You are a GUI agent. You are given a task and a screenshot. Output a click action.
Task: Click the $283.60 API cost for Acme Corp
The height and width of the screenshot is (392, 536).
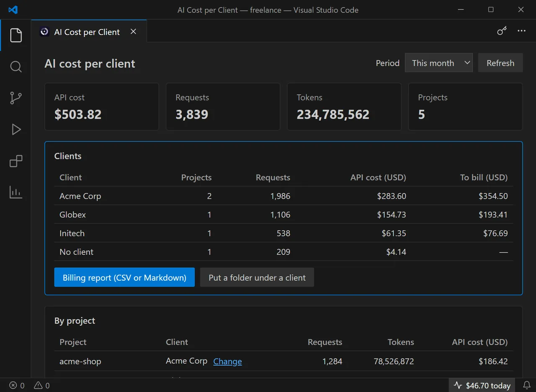pyautogui.click(x=392, y=196)
